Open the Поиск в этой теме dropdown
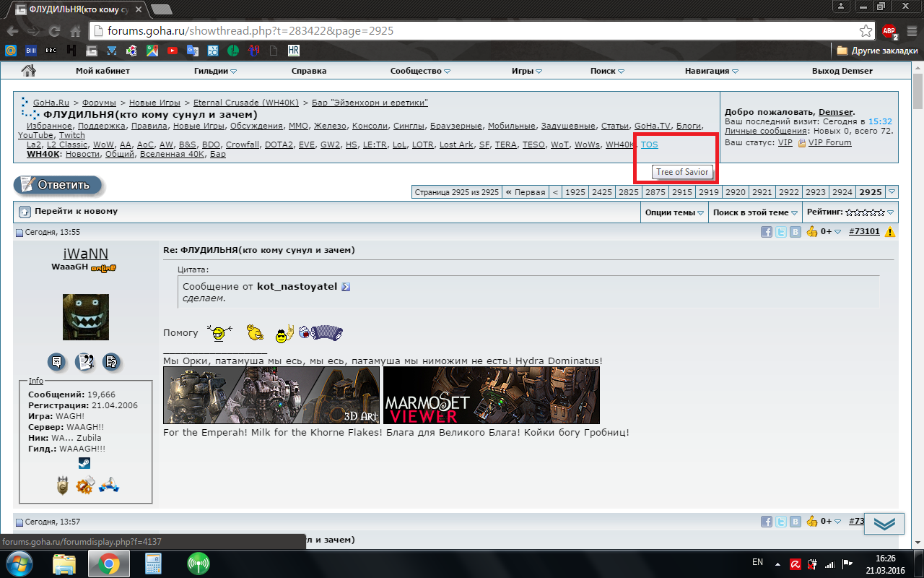Screen dimensions: 924x578 [755, 212]
